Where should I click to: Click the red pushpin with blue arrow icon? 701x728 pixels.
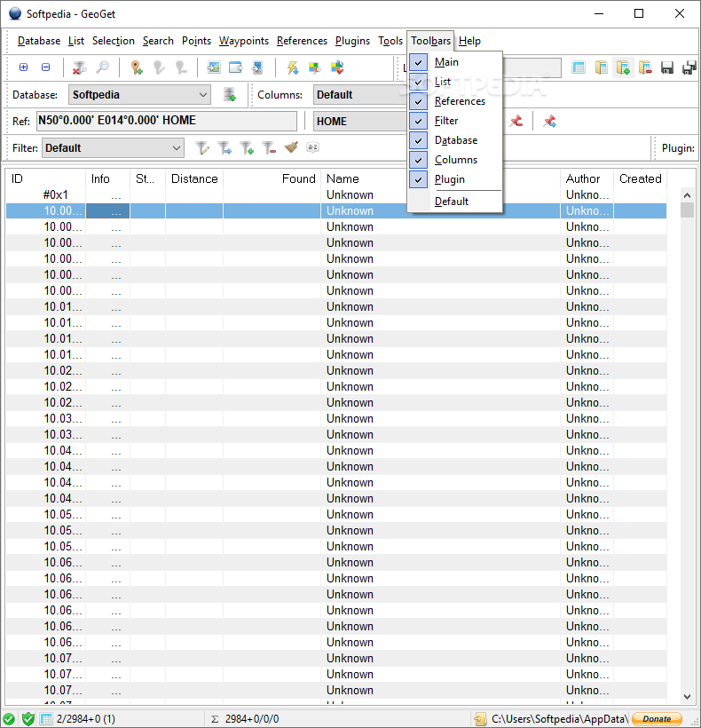pos(550,122)
